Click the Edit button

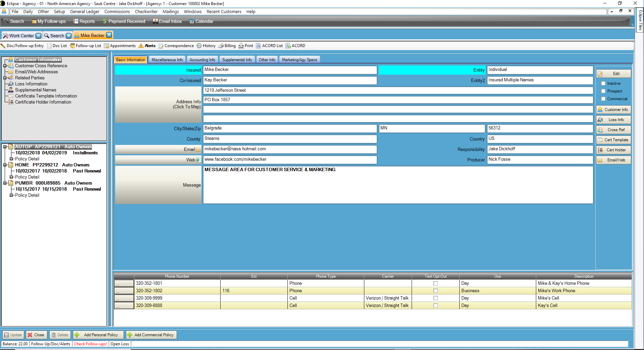[x=613, y=74]
